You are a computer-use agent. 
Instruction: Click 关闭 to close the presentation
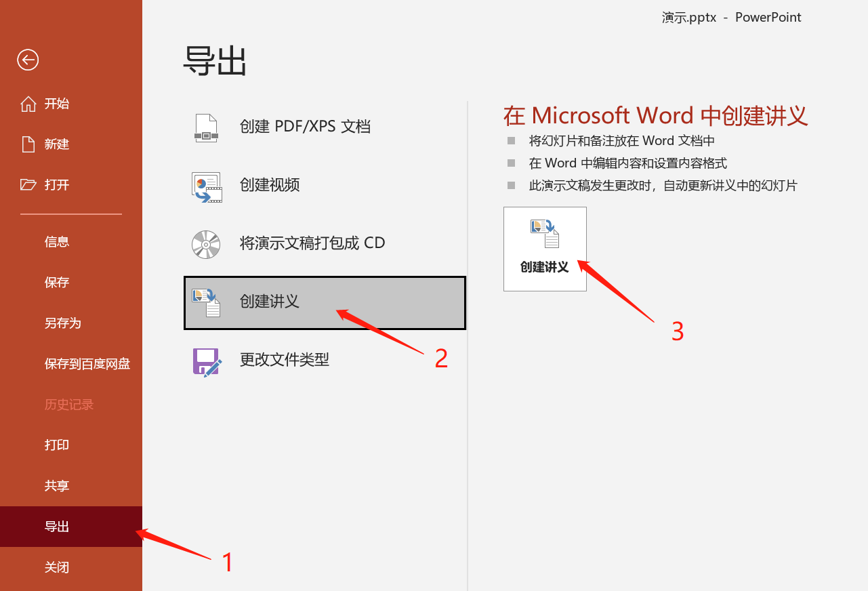[57, 567]
